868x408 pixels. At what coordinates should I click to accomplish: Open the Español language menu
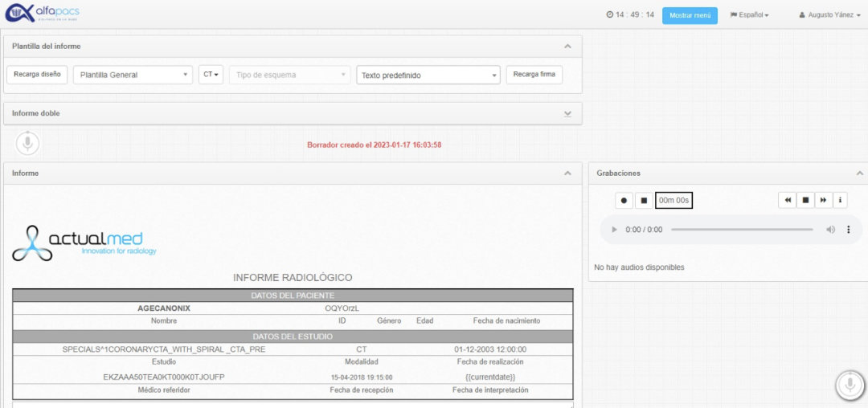coord(749,15)
